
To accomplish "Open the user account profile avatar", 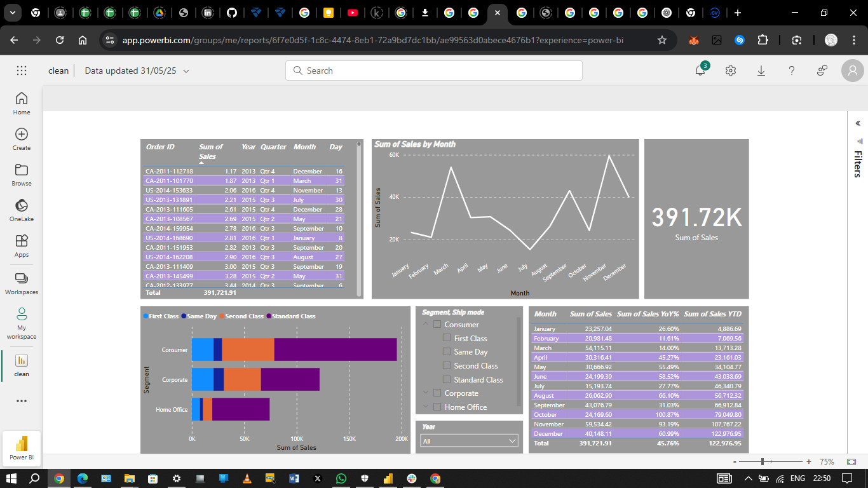I will (x=852, y=71).
